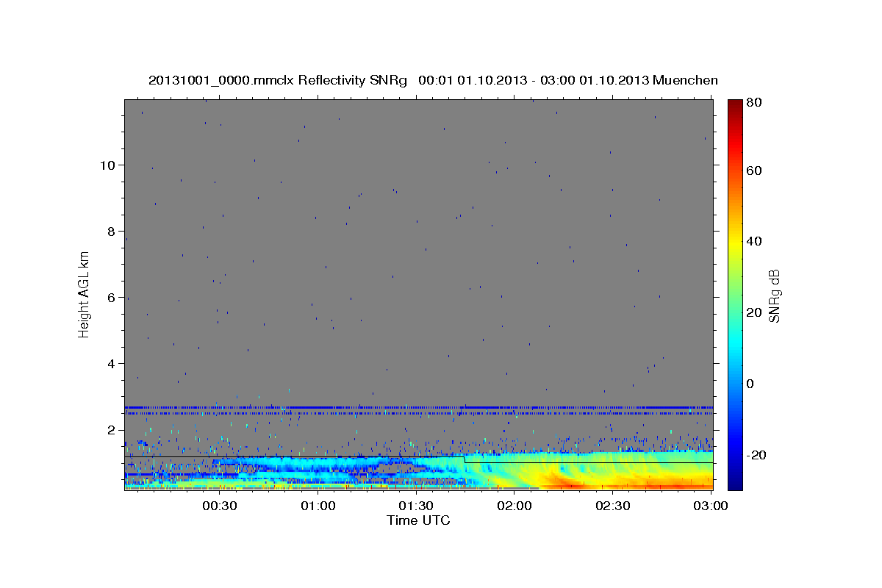Click the 01:00 time tick label
Viewport: 882px width, 588px height.
[x=318, y=506]
